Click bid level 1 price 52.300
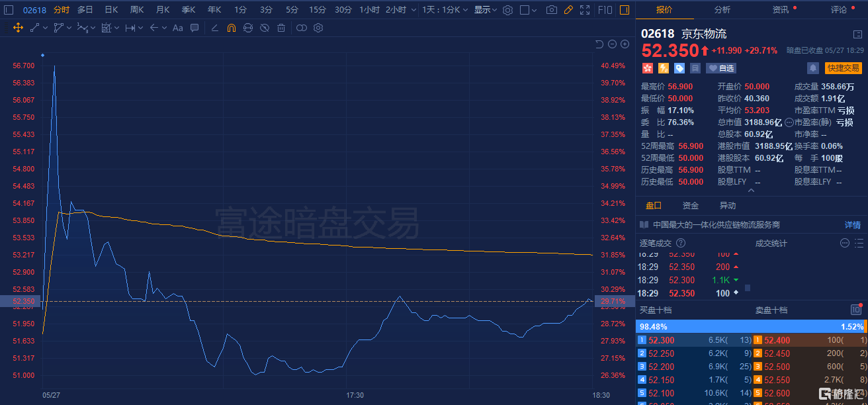868x405 pixels. (x=662, y=340)
